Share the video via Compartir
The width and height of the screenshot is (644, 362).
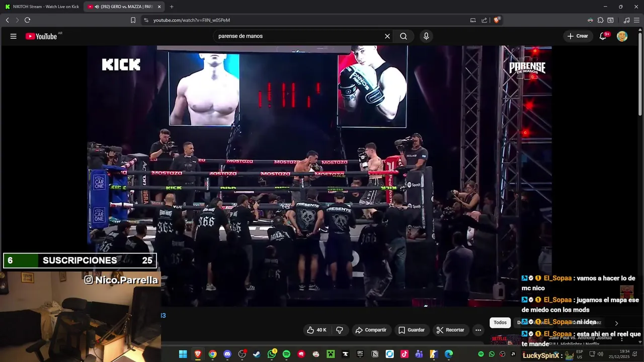371,330
